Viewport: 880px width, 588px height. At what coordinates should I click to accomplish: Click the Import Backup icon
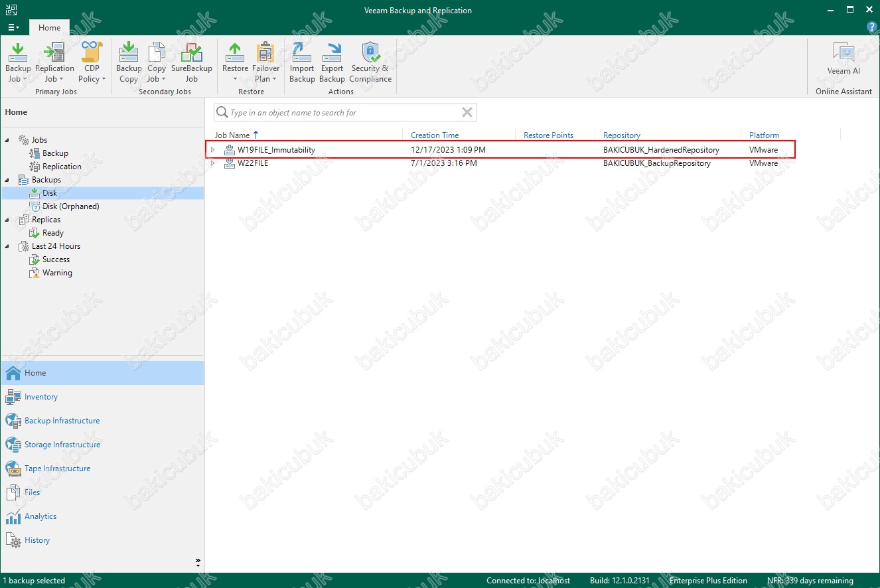[302, 62]
